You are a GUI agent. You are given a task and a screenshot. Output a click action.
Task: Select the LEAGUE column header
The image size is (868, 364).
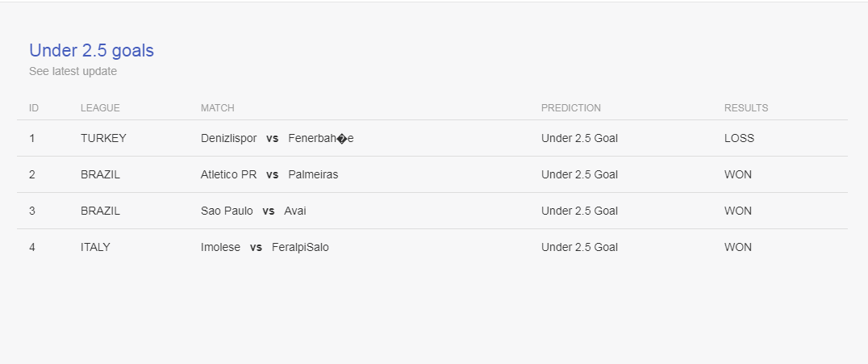pos(100,108)
